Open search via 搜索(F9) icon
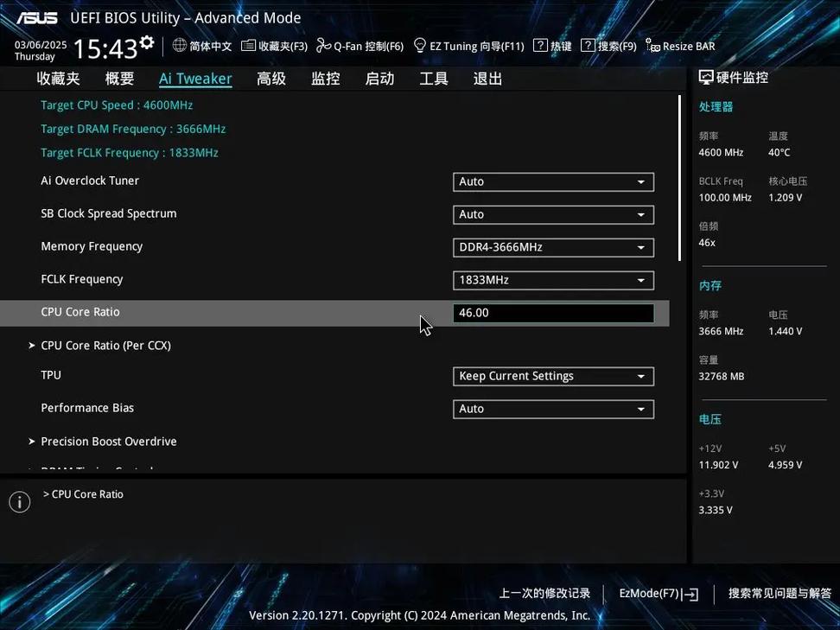 [588, 46]
